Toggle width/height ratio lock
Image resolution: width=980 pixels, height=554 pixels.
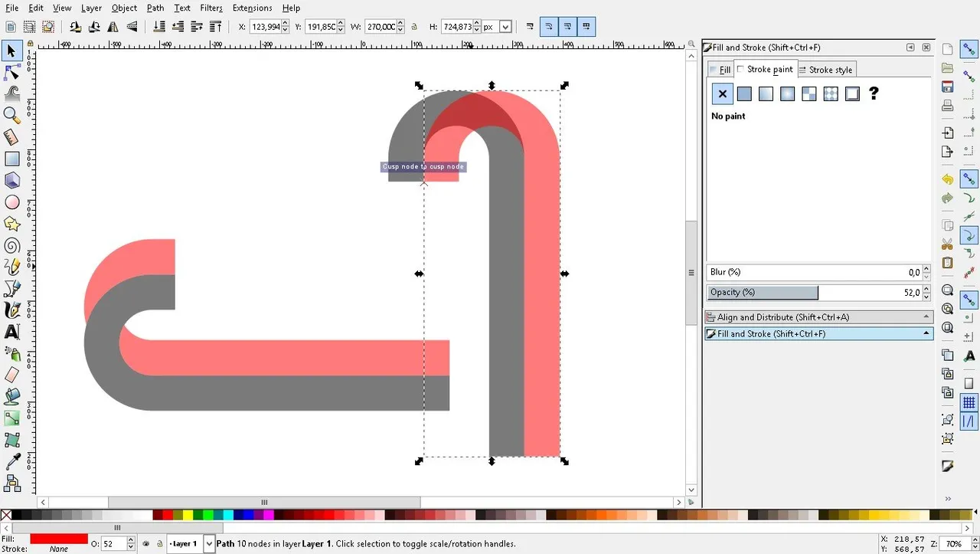click(x=414, y=27)
